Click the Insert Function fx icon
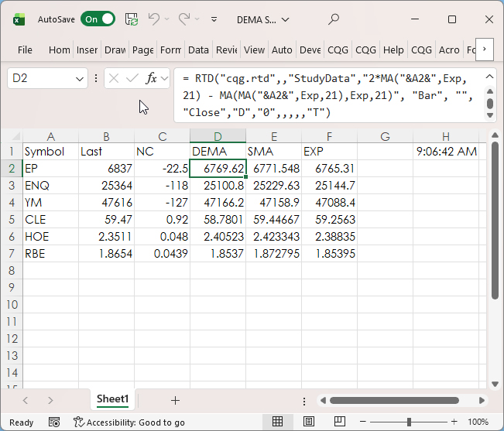504x431 pixels. click(x=153, y=78)
